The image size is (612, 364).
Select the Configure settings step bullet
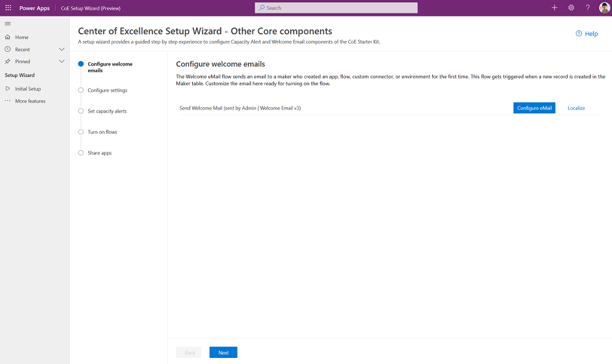[81, 90]
